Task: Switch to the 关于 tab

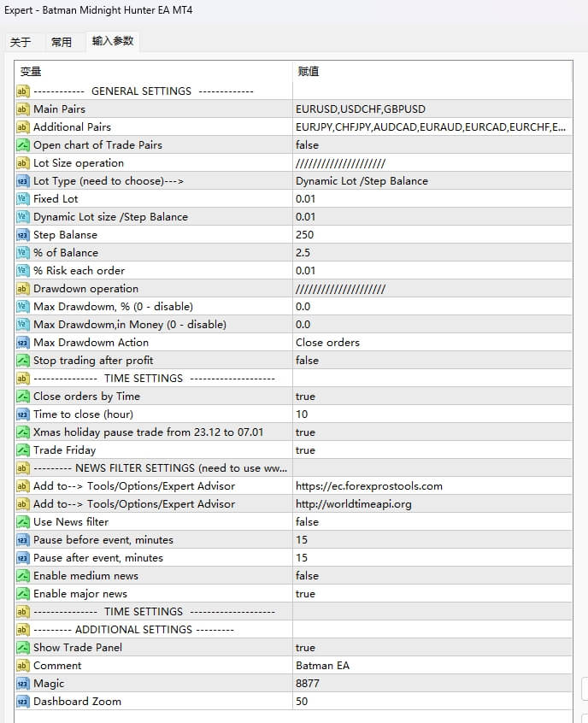Action: [21, 43]
